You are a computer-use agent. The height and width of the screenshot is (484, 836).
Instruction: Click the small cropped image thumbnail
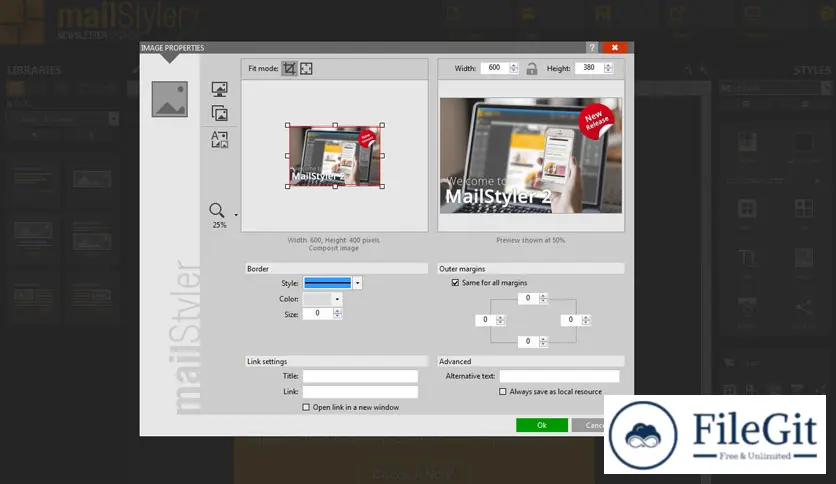click(x=335, y=156)
